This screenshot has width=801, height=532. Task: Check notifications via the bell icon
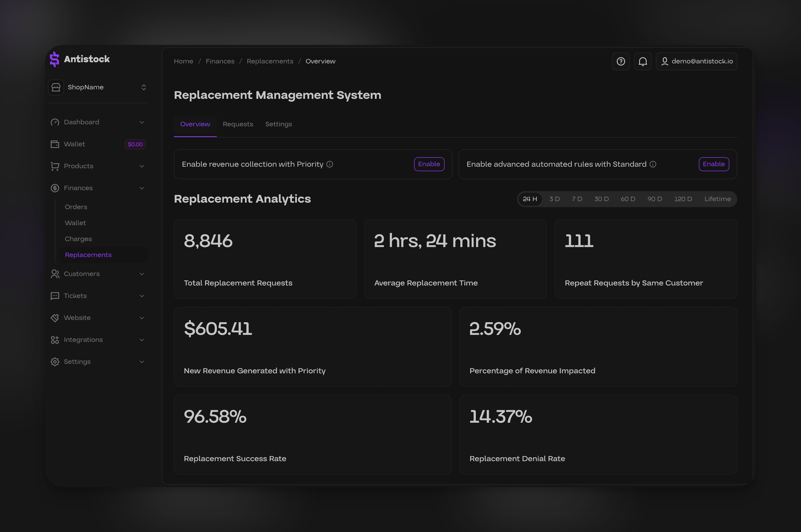pyautogui.click(x=643, y=61)
